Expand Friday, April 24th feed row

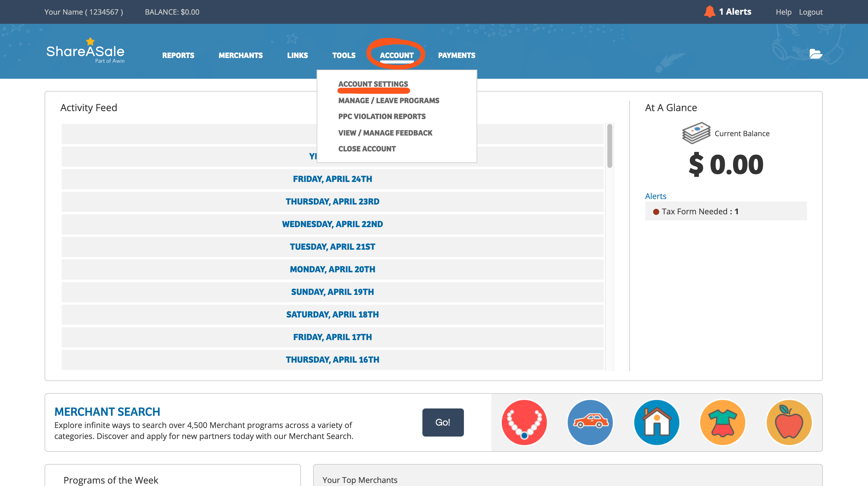tap(332, 179)
